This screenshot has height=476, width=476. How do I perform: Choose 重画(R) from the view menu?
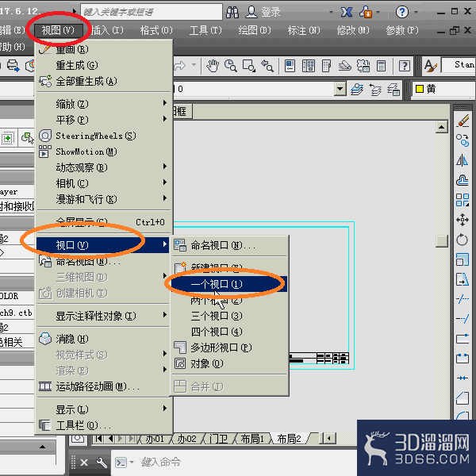[103, 49]
